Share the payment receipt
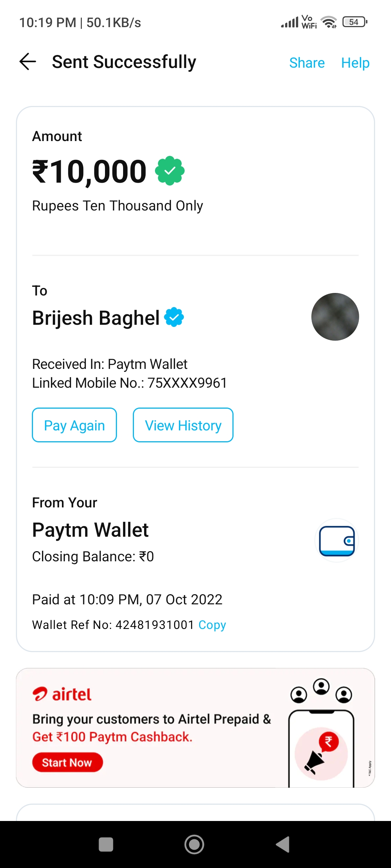This screenshot has width=391, height=868. [307, 63]
